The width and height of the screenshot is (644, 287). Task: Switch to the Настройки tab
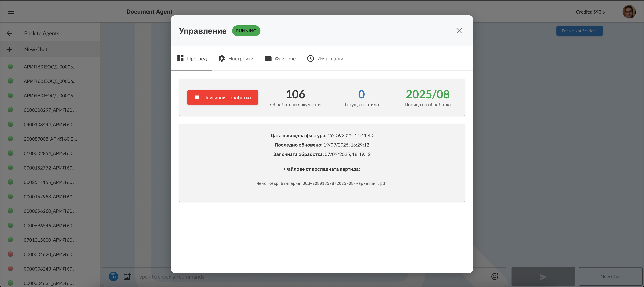click(x=236, y=59)
